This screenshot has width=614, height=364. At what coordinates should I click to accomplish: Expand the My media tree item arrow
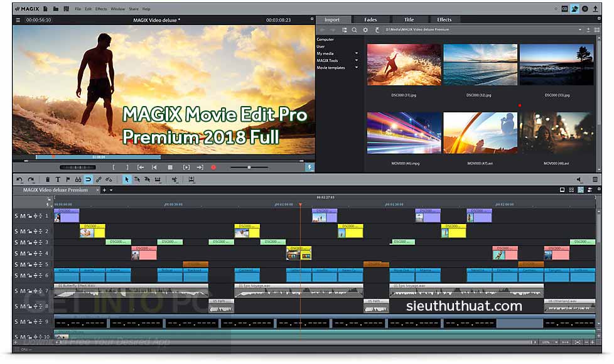click(357, 53)
